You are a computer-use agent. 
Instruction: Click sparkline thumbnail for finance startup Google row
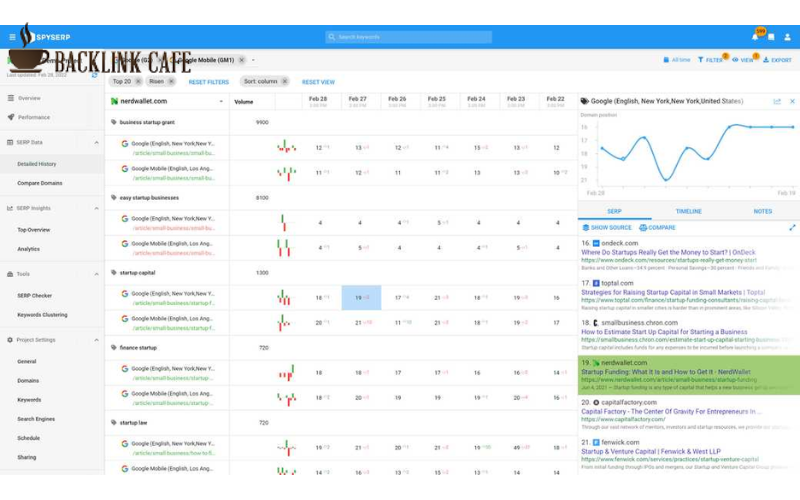tap(287, 373)
